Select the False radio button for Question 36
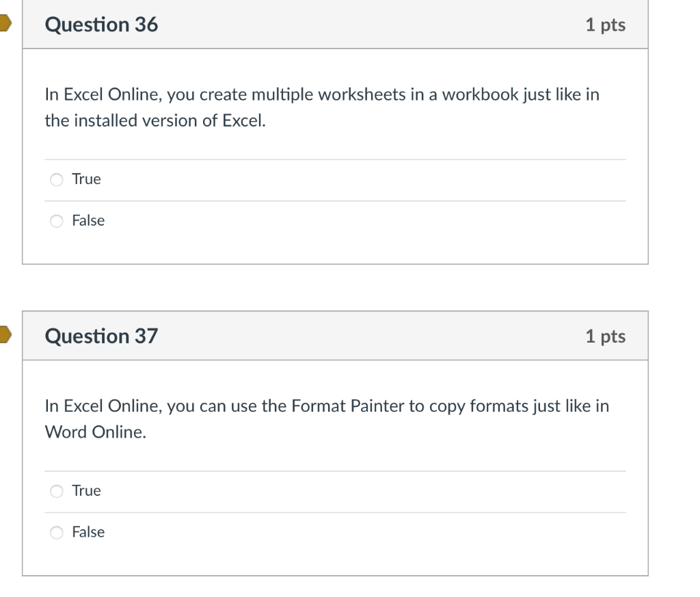700x597 pixels. pos(56,221)
